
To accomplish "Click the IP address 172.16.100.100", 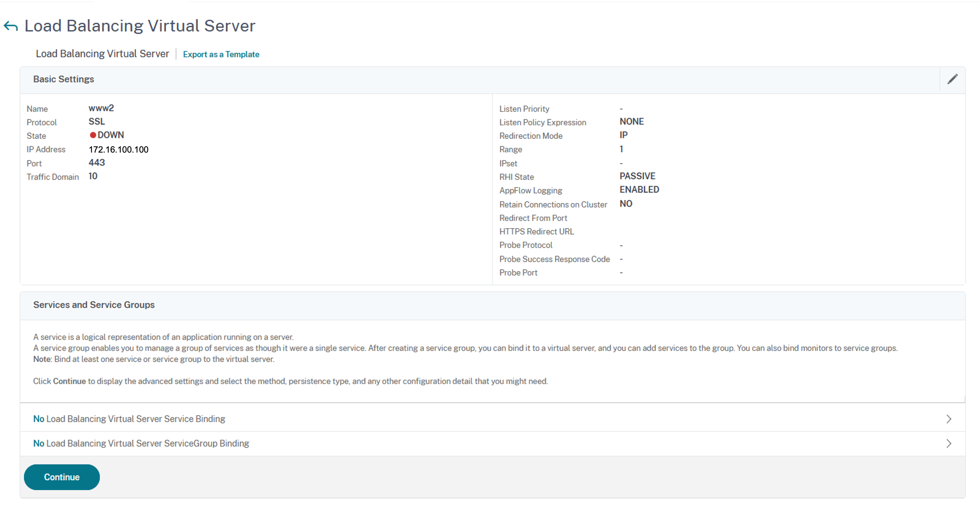I will [118, 149].
